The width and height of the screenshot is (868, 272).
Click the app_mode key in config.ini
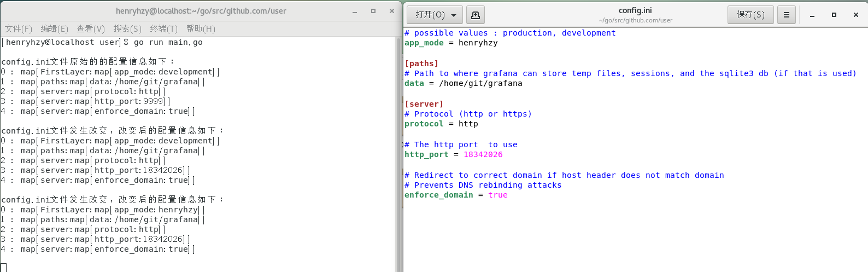[x=424, y=43]
